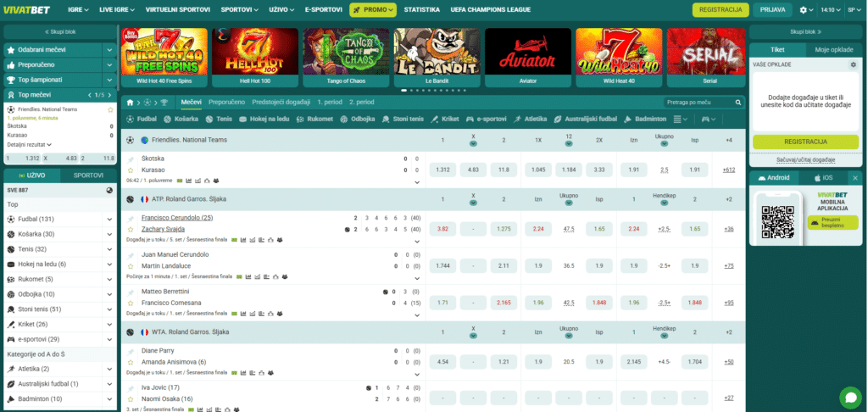Select Badminton in sports filter bar
Viewport: 868px width, 412px height.
645,119
